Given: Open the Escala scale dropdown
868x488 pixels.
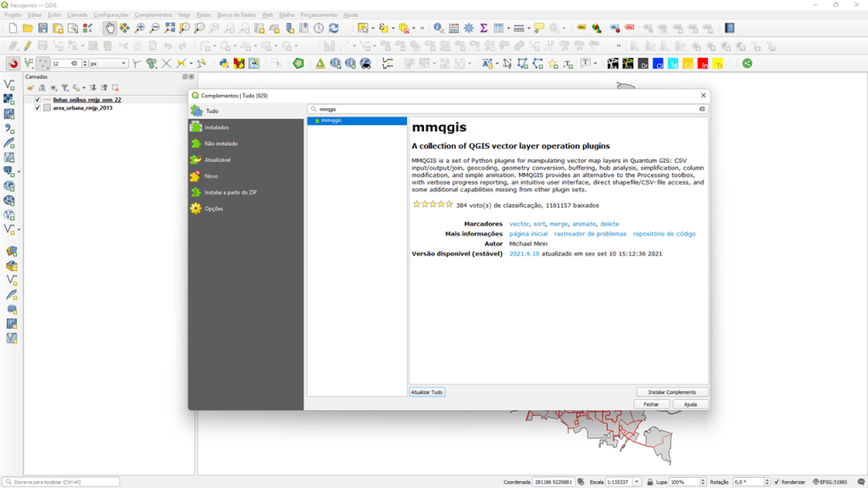Looking at the screenshot, I should tap(637, 482).
